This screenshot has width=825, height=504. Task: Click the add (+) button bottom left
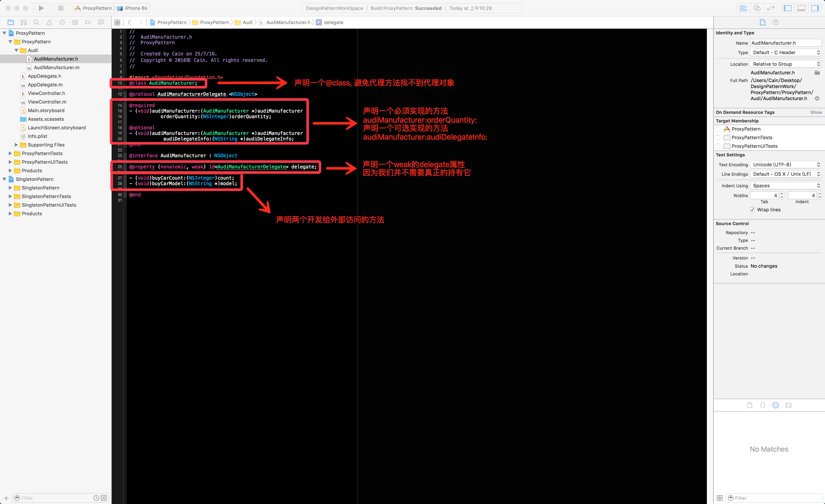point(6,498)
